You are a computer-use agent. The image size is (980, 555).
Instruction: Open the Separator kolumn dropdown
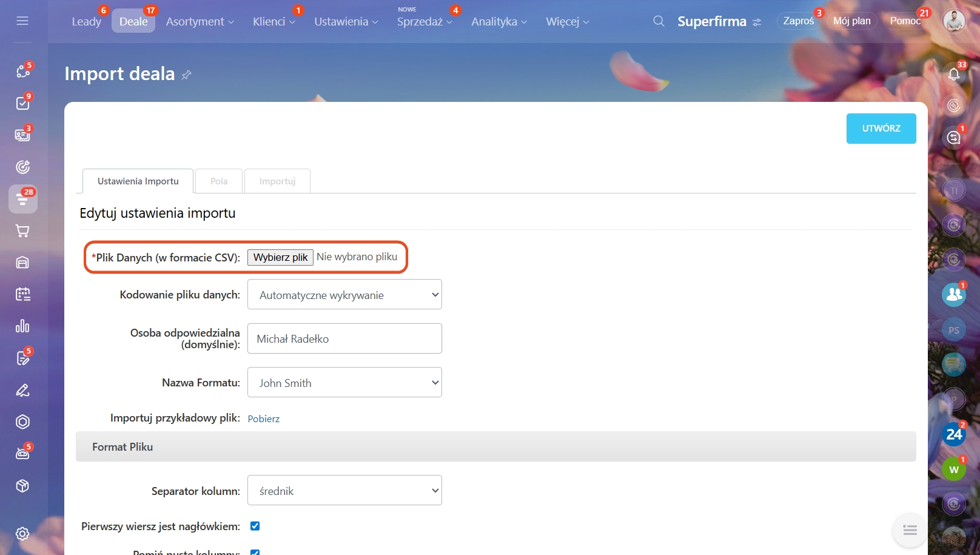[344, 491]
